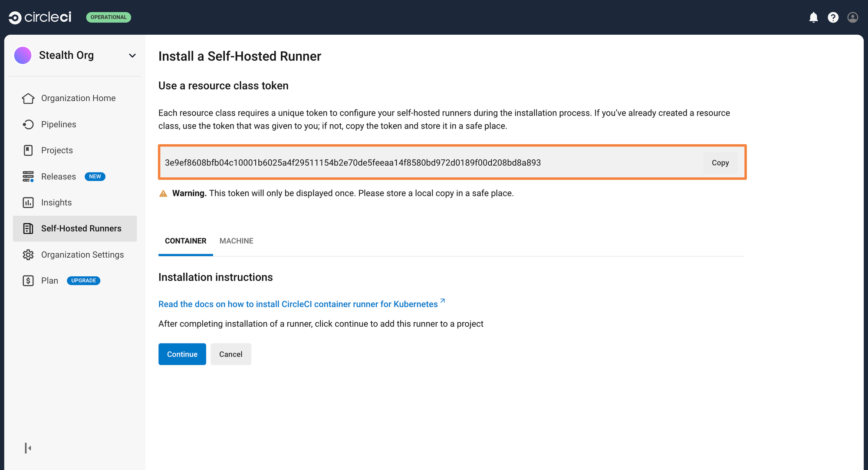The height and width of the screenshot is (470, 868).
Task: Click the Installation instructions heading
Action: coord(216,277)
